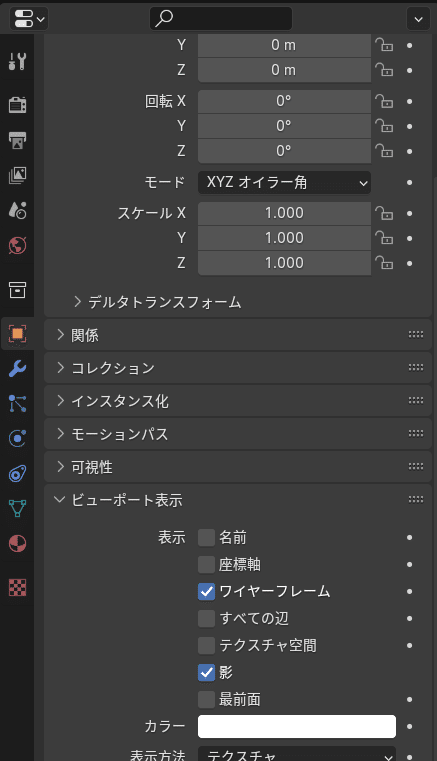The image size is (437, 761).
Task: Click the location Z 0 m field
Action: pos(285,70)
